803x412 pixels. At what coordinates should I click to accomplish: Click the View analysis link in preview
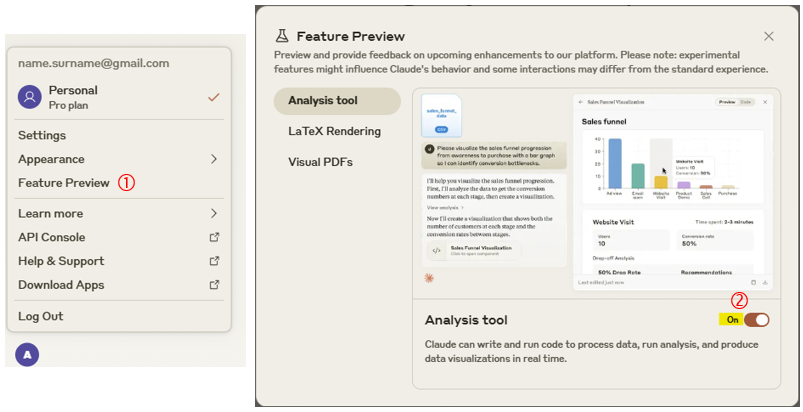445,208
